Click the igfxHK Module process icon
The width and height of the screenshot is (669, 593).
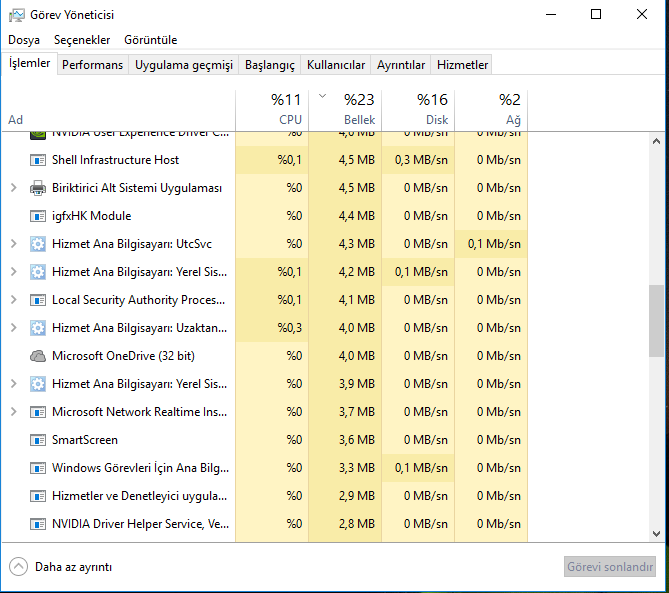(x=38, y=216)
